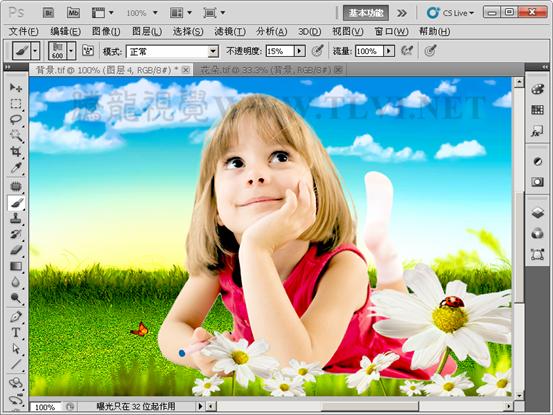Select the Crop tool
The height and width of the screenshot is (415, 553).
click(16, 152)
